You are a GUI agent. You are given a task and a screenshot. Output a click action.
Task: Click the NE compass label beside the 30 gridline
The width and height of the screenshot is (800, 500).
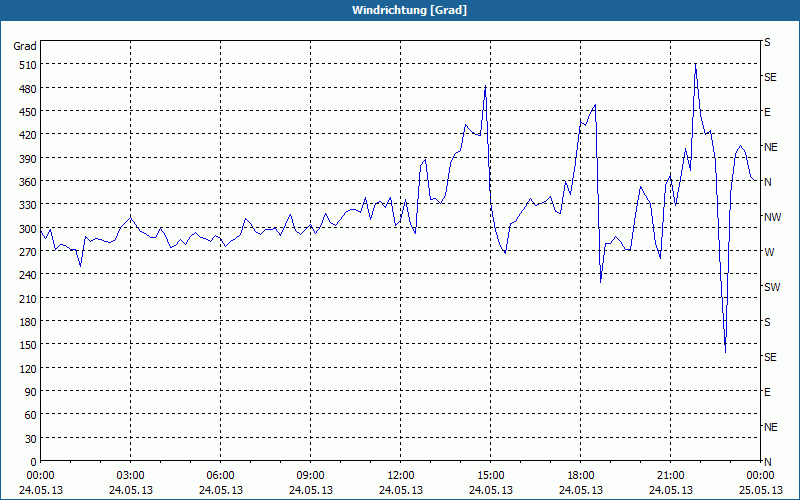click(771, 427)
